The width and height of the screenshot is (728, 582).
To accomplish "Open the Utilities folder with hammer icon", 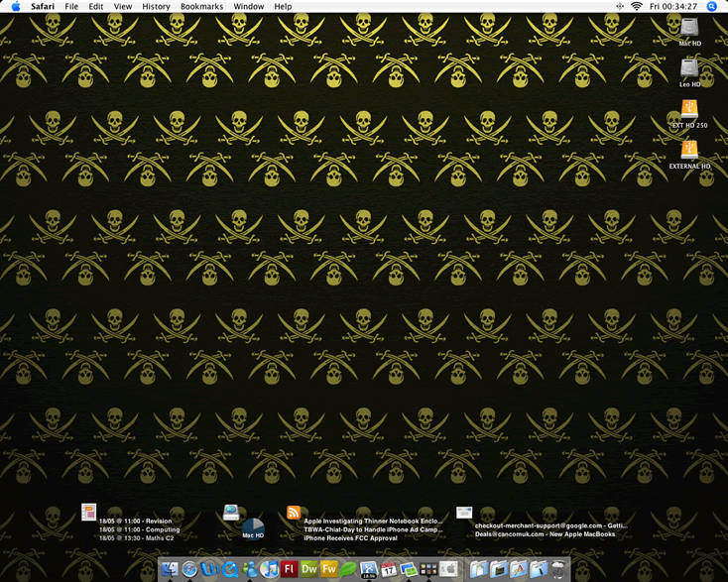I will (x=539, y=569).
